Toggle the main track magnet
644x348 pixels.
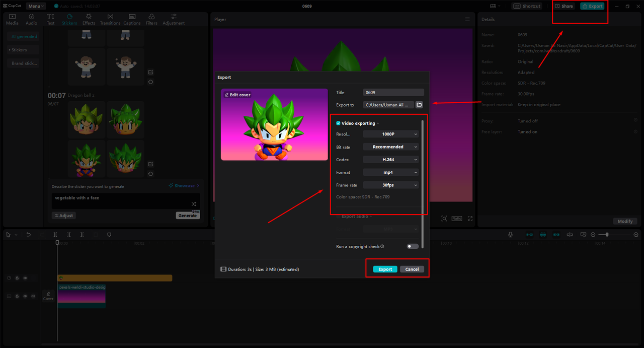530,235
